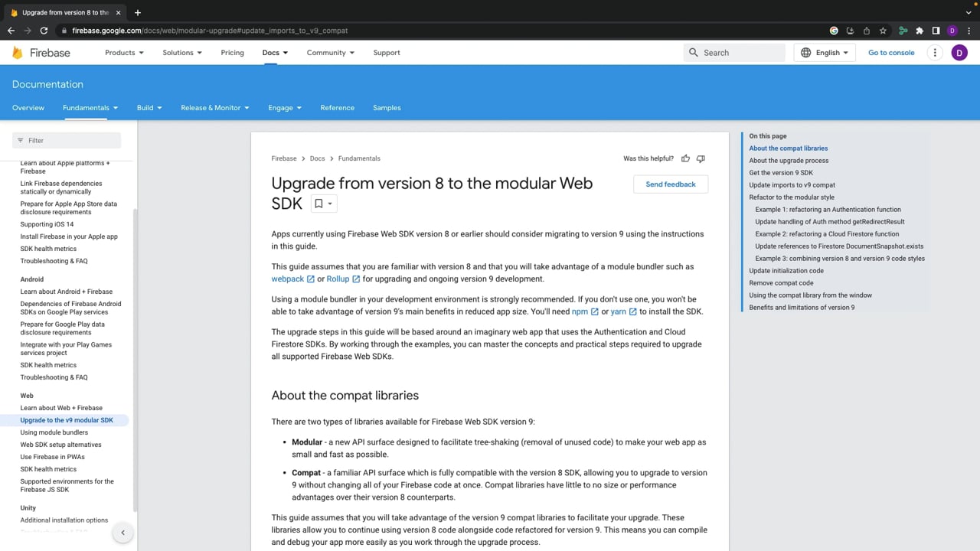Viewport: 980px width, 551px height.
Task: Click the search magnifier icon
Action: (x=694, y=53)
